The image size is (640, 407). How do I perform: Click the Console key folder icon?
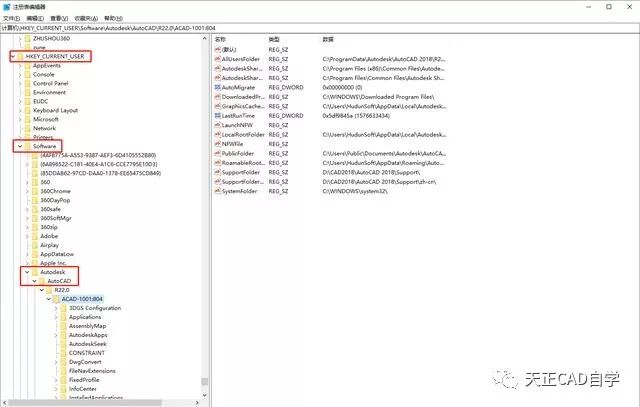27,74
